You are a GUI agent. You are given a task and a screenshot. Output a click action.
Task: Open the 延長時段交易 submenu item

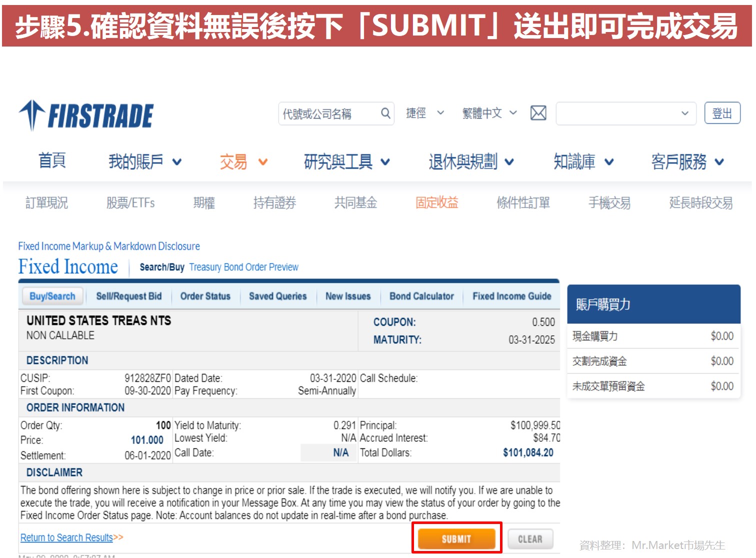click(x=701, y=203)
